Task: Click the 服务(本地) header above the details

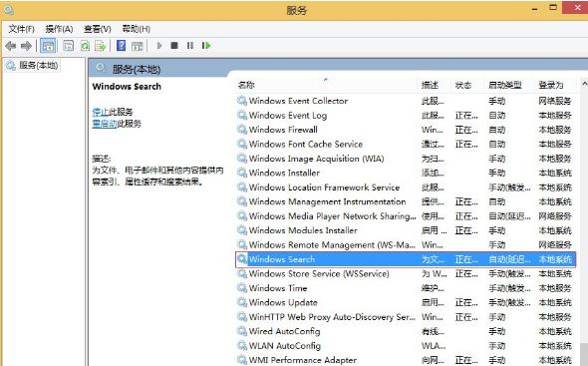Action: [x=137, y=69]
